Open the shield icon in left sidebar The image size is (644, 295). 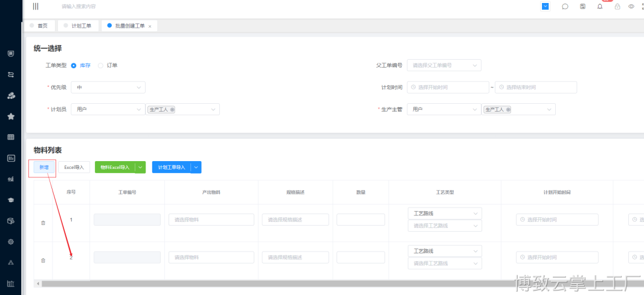click(x=11, y=53)
